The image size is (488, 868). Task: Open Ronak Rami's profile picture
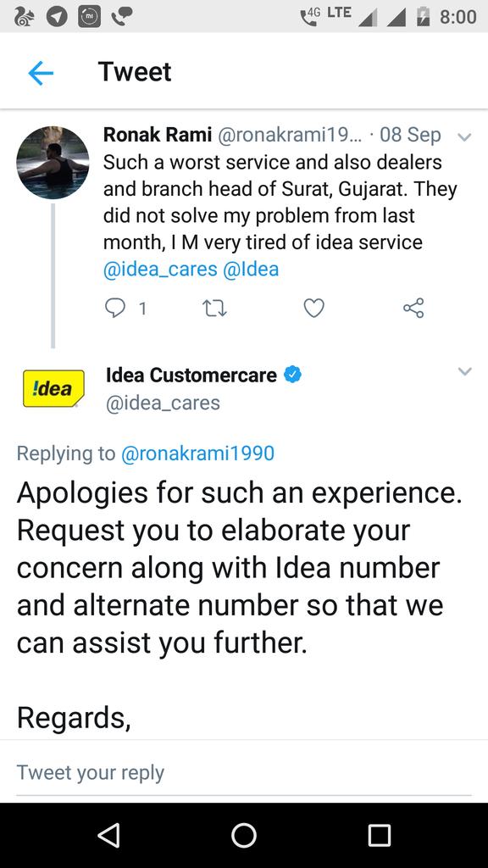tap(53, 163)
